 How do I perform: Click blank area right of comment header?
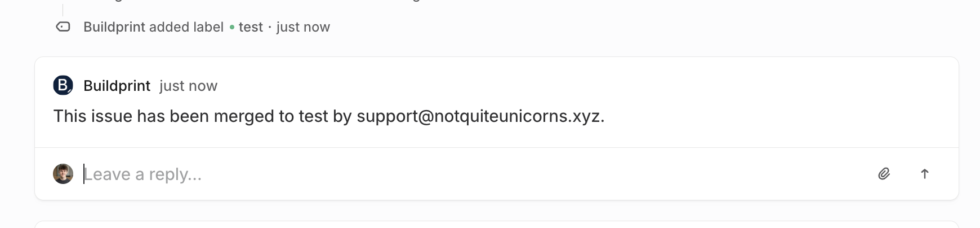pos(563,86)
